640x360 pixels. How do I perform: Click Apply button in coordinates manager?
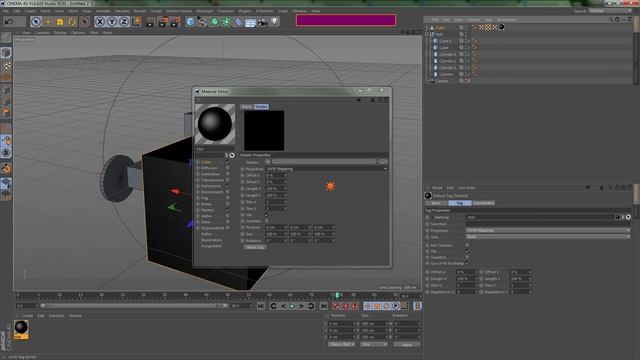(x=407, y=344)
